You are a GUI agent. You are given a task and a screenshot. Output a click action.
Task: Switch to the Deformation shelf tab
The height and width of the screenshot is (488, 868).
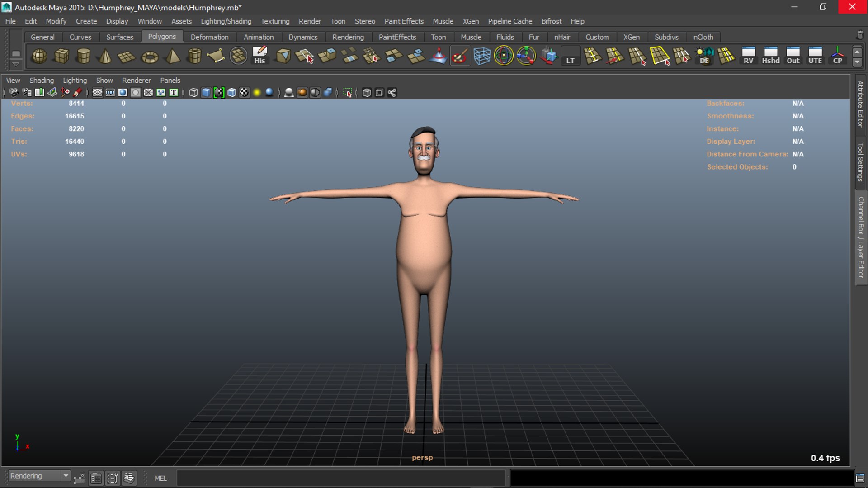pyautogui.click(x=209, y=37)
